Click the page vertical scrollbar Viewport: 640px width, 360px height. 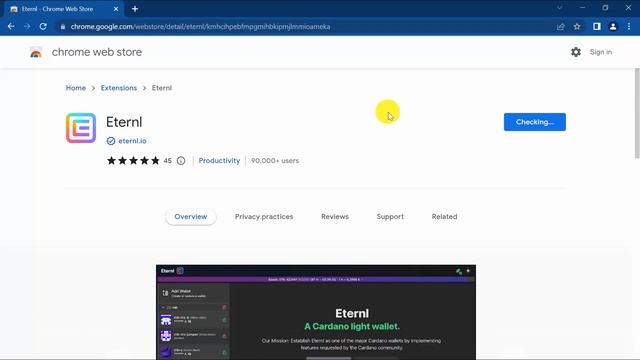pos(637,113)
